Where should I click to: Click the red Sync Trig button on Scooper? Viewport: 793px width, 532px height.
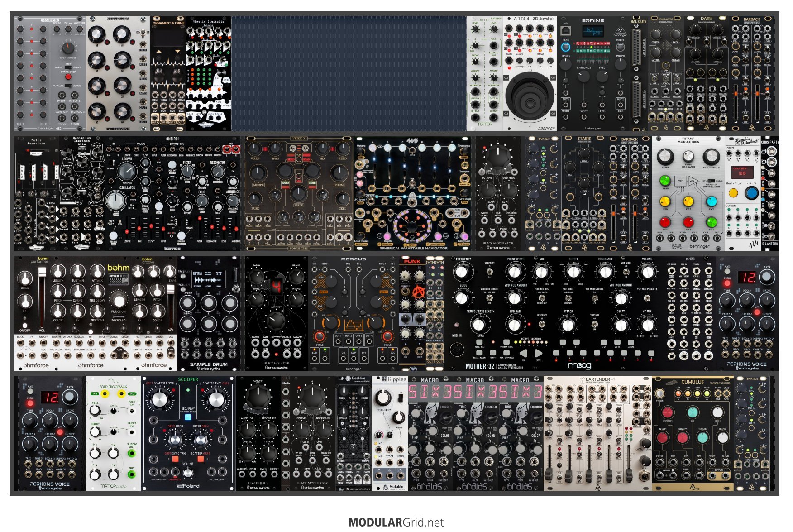[175, 459]
